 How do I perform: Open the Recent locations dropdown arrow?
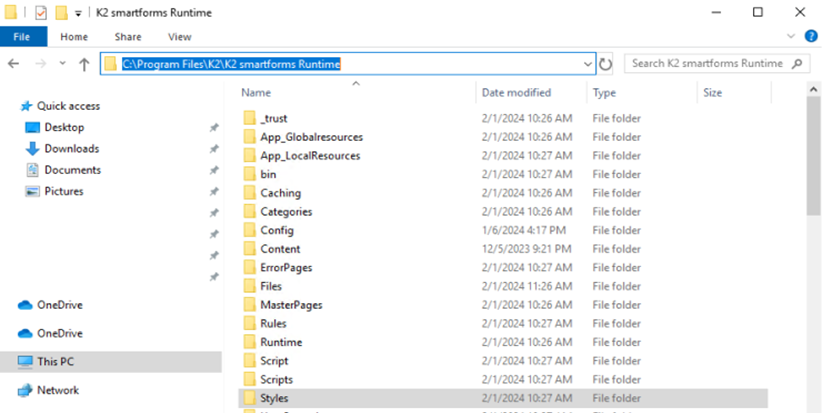(x=62, y=64)
